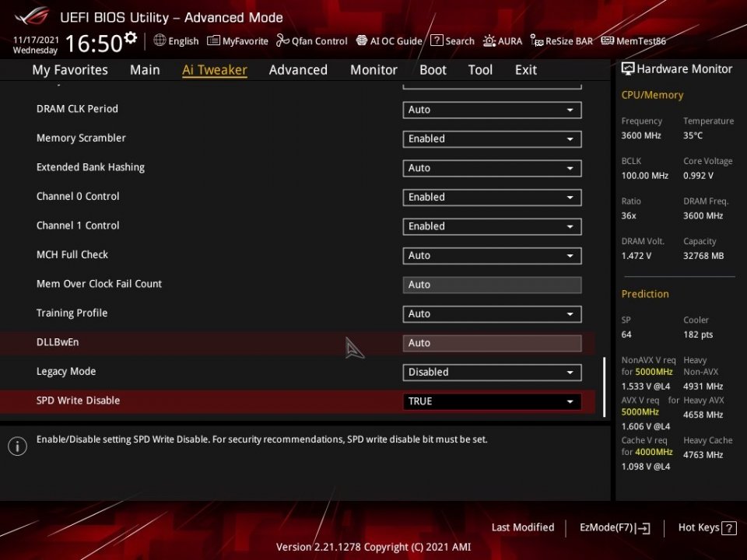Screen dimensions: 747x560
Task: Click the Hardware Monitor icon
Action: (x=627, y=69)
